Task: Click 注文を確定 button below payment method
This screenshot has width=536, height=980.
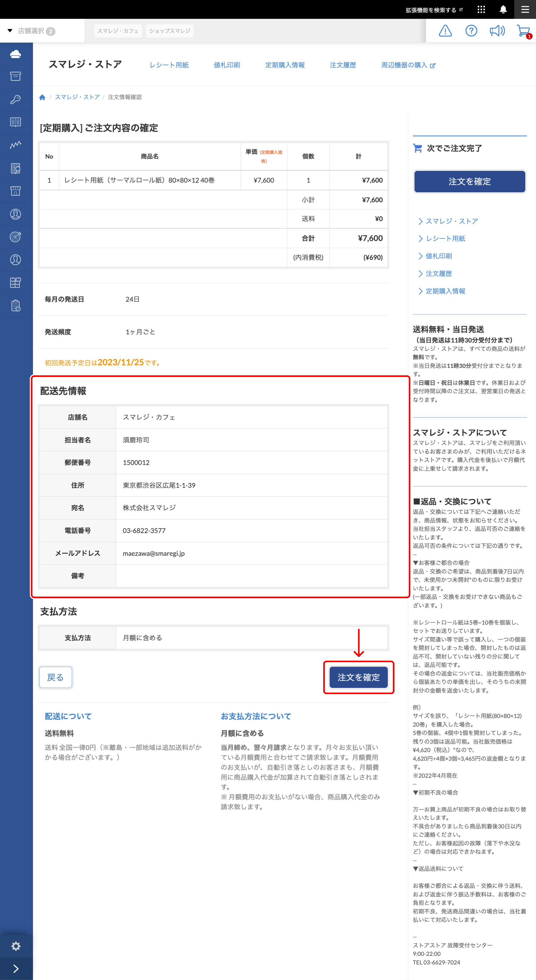Action: [359, 677]
